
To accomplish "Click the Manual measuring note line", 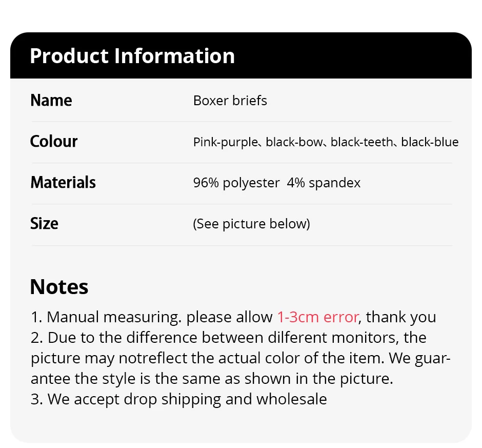I will 151,317.
